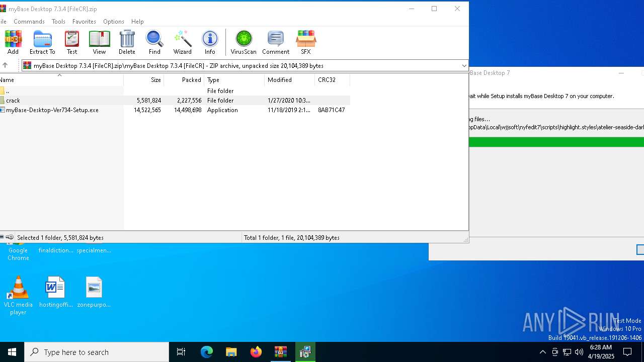This screenshot has width=644, height=362.
Task: Start VirusScan on the archive
Action: coord(244,42)
